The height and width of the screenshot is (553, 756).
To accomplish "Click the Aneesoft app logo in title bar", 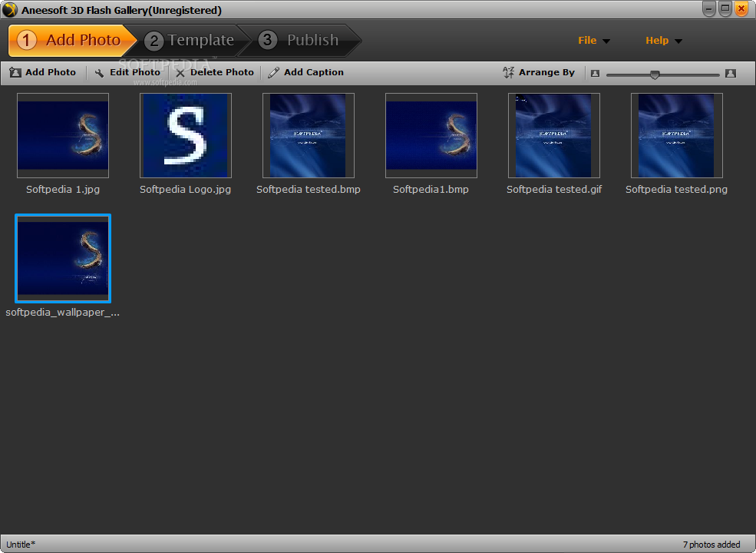I will tap(9, 10).
